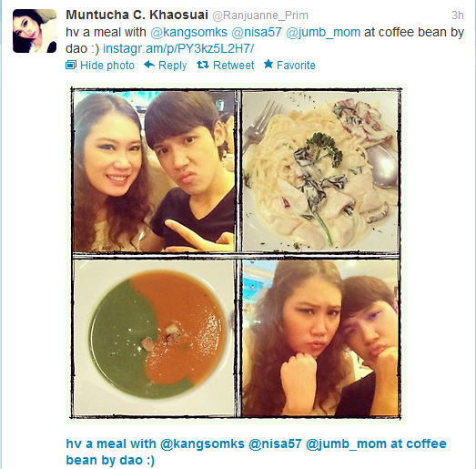Screen dimensions: 476x469
Task: Click the Favorite text link
Action: click(296, 66)
